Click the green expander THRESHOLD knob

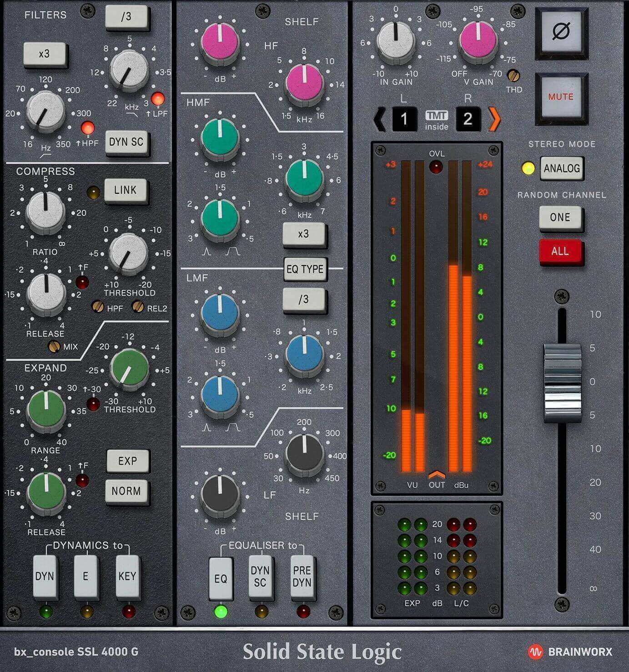pos(130,369)
